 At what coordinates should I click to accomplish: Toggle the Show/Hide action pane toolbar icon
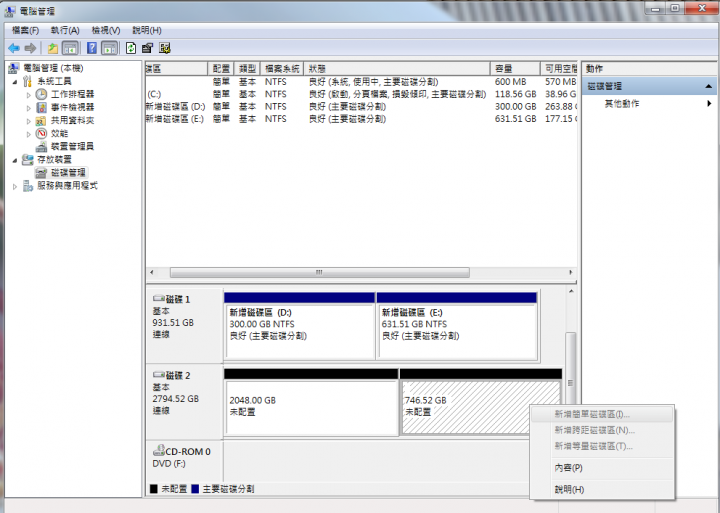pos(109,48)
